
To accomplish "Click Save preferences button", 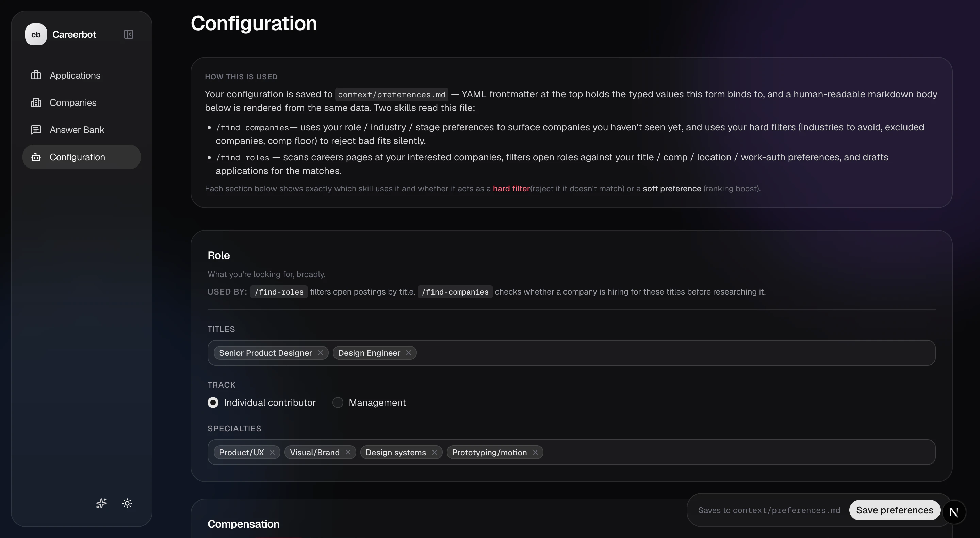I will click(x=894, y=510).
